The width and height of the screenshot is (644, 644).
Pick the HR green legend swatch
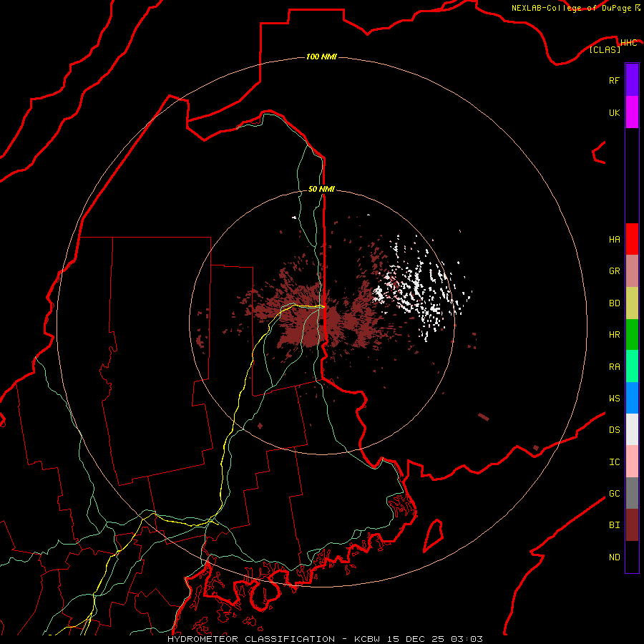632,335
